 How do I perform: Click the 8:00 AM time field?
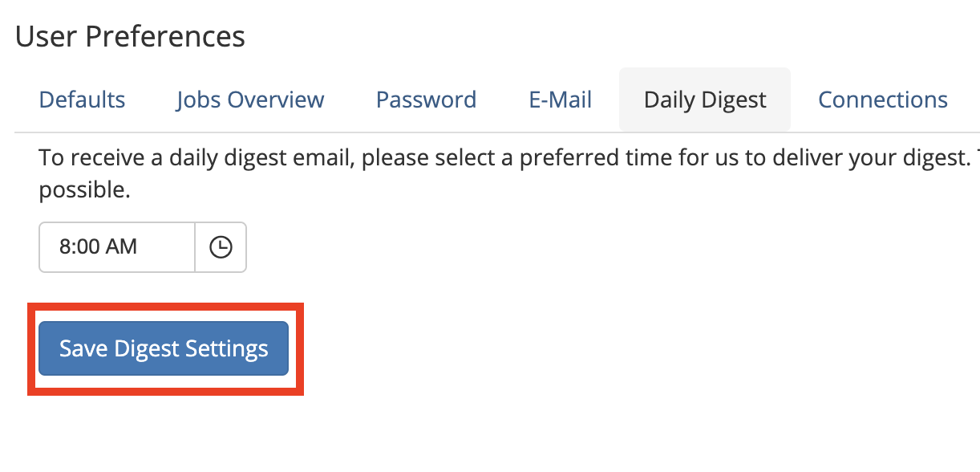click(x=117, y=247)
